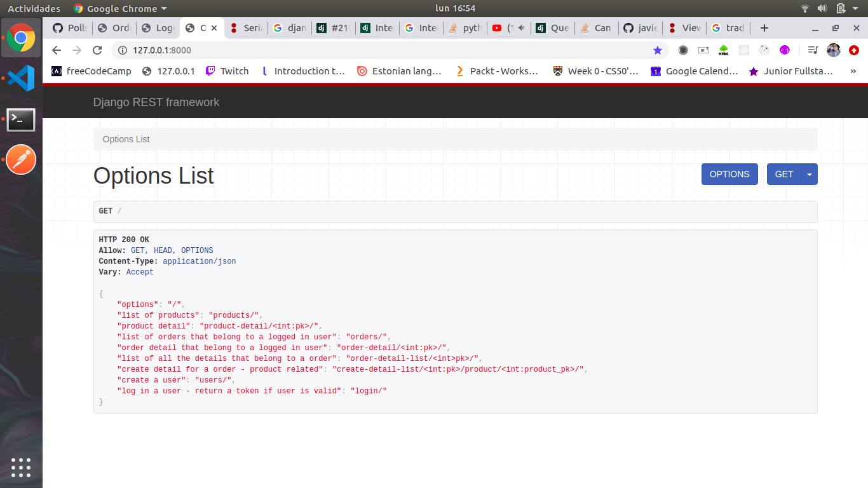This screenshot has width=868, height=488.
Task: Click the OPTIONS button
Action: point(729,174)
